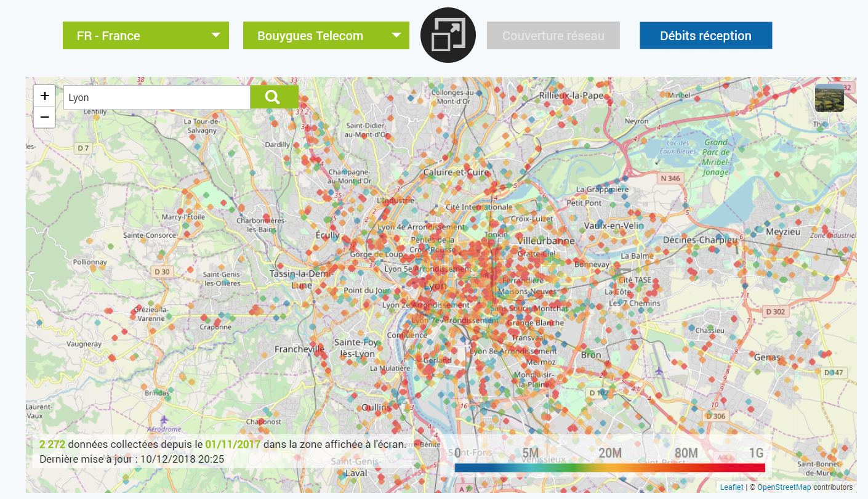
Task: Click the Chassieu map label
Action: pos(709,330)
